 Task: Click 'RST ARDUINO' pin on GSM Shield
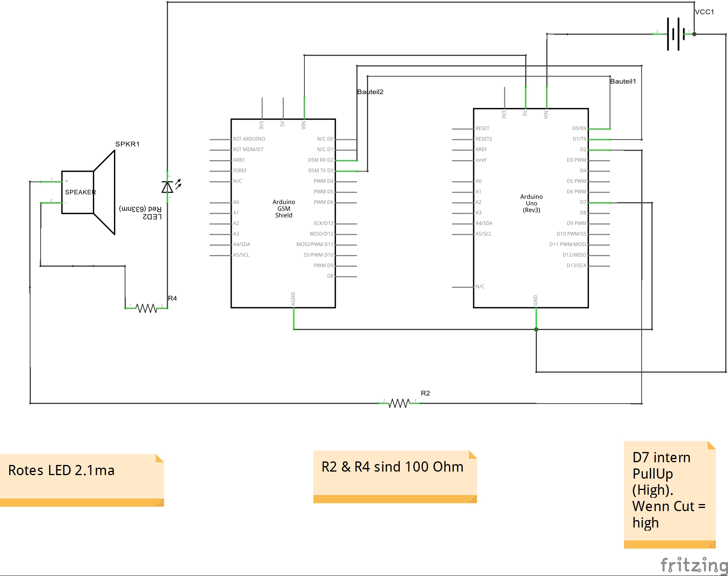point(249,139)
